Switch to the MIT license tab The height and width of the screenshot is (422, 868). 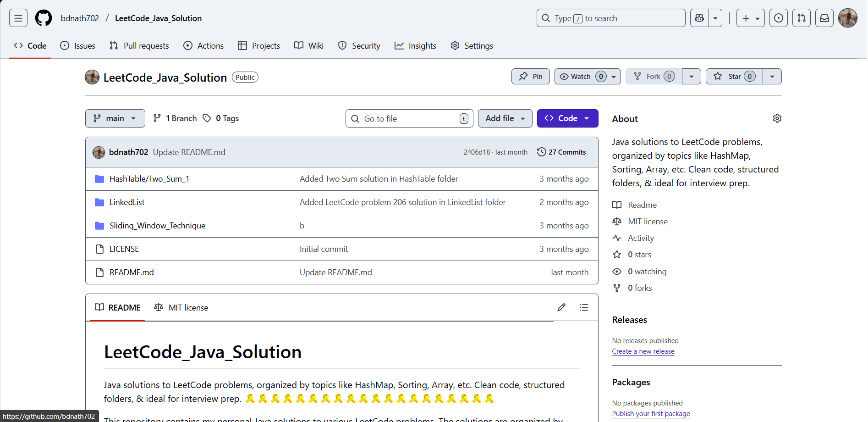(x=181, y=307)
